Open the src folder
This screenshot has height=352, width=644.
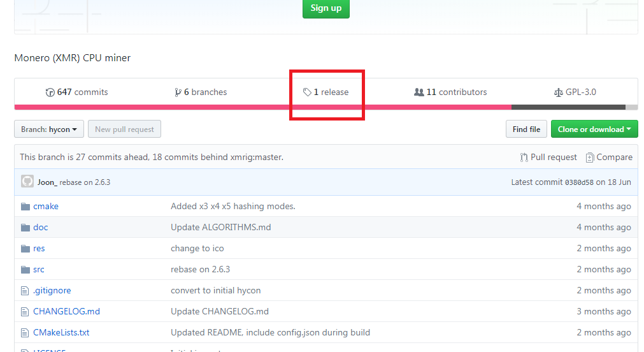(39, 269)
